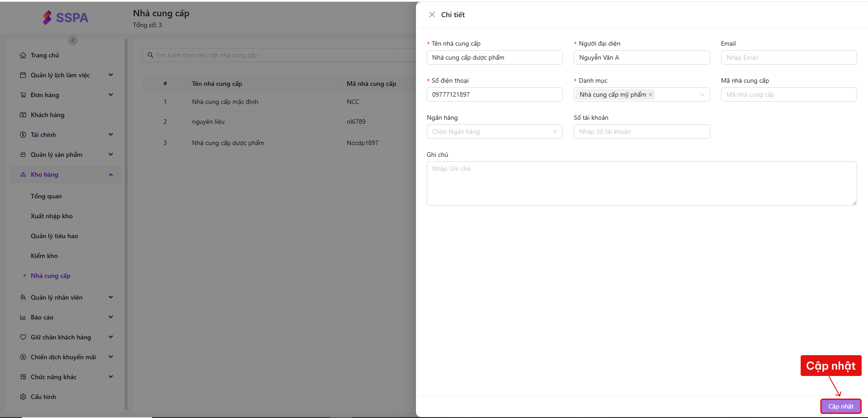Image resolution: width=868 pixels, height=418 pixels.
Task: Click the Quản lý sản phẩm box icon
Action: [23, 155]
